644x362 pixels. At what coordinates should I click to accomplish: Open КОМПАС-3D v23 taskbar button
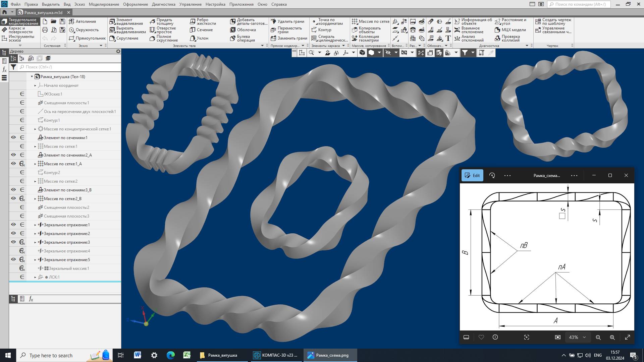tap(276, 355)
